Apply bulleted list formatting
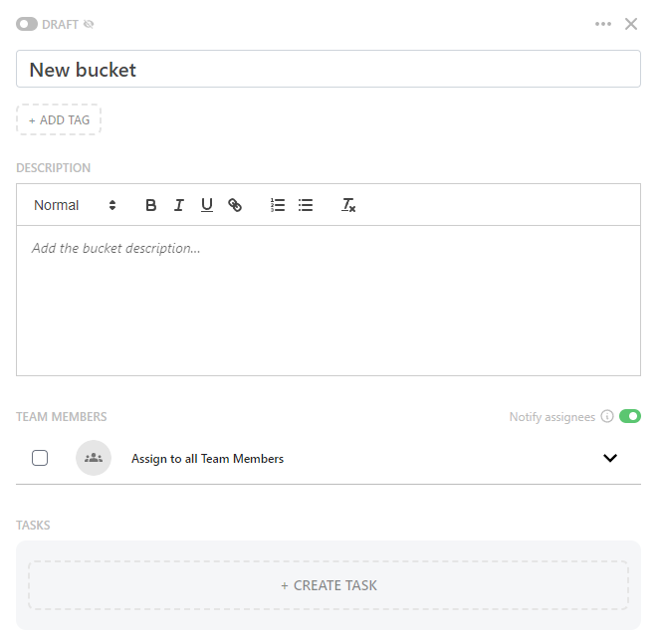 click(x=306, y=205)
